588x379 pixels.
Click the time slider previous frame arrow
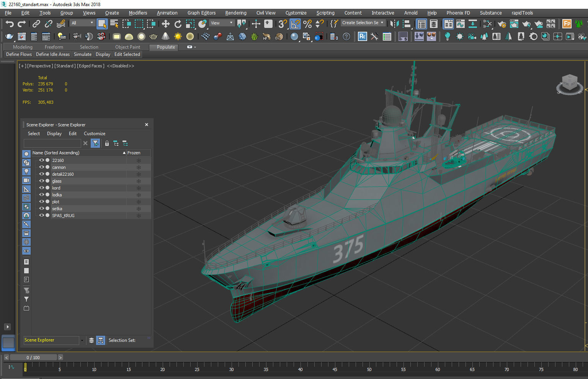pos(6,358)
